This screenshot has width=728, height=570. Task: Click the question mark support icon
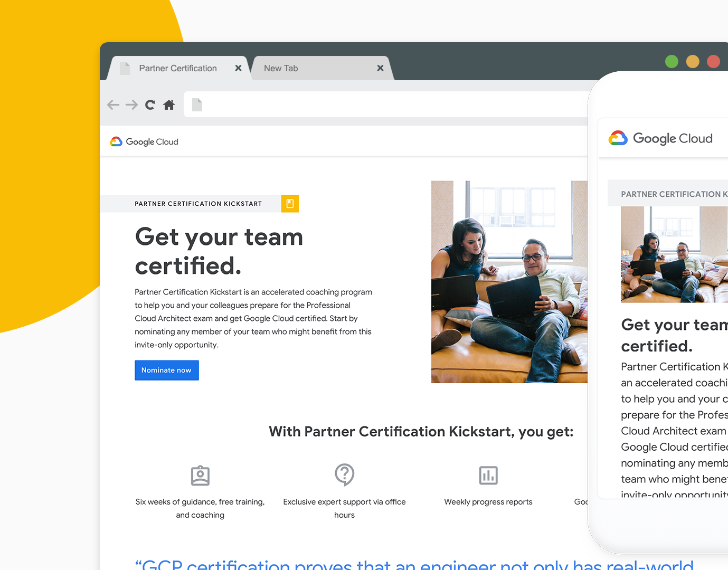click(344, 475)
